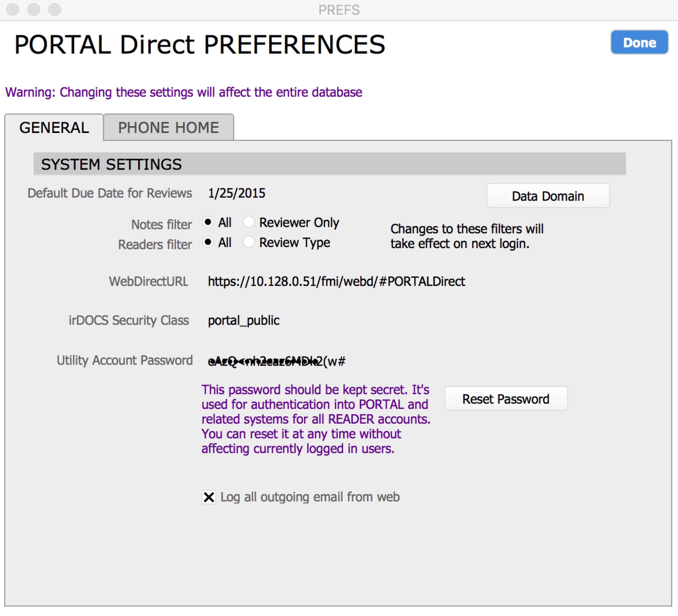
Task: Toggle Log all outgoing email checkbox
Action: click(209, 497)
